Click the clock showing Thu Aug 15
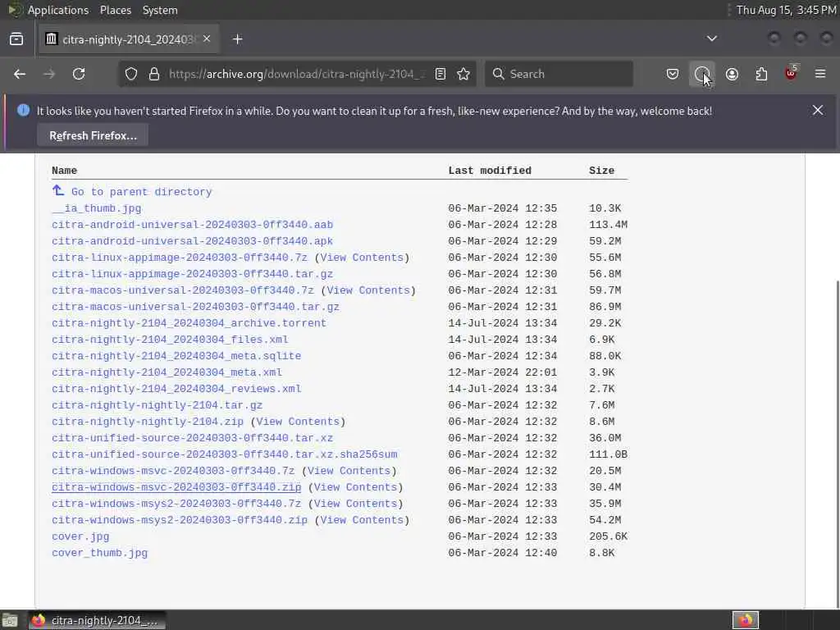 [x=786, y=10]
